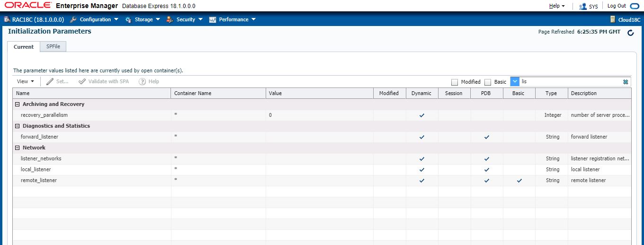644x245 pixels.
Task: Open the search filter type dropdown
Action: [x=515, y=81]
